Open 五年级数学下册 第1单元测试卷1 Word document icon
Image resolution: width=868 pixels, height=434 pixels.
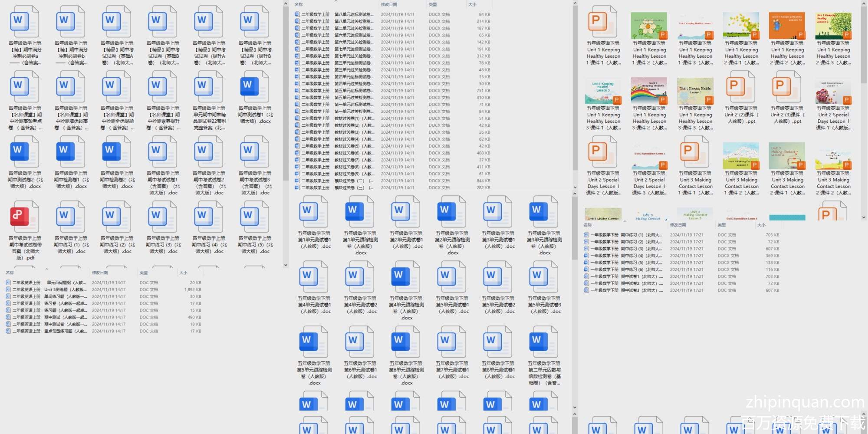coord(314,211)
